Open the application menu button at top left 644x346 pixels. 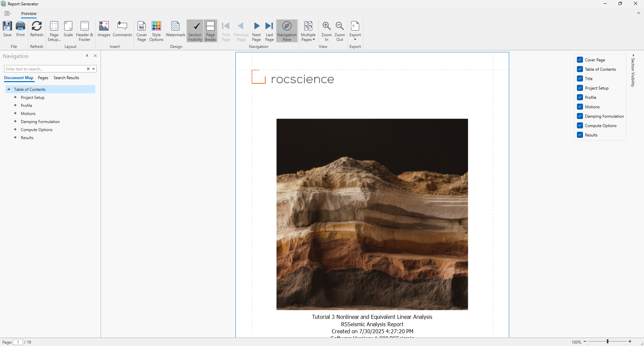click(x=8, y=13)
